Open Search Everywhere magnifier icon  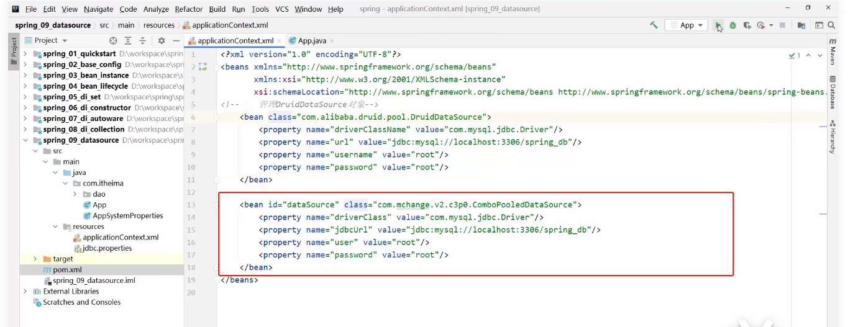click(x=832, y=25)
